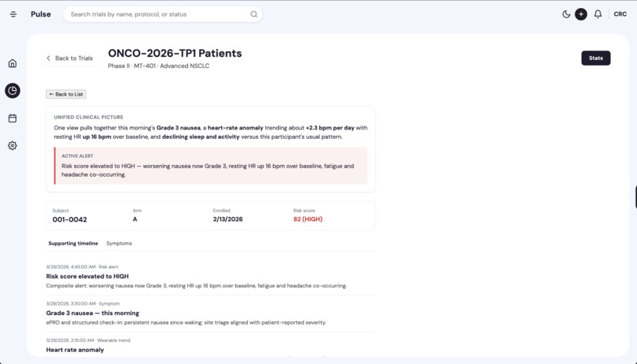Viewport: 637px width, 364px height.
Task: Open the trials chart sidebar icon
Action: tap(13, 91)
